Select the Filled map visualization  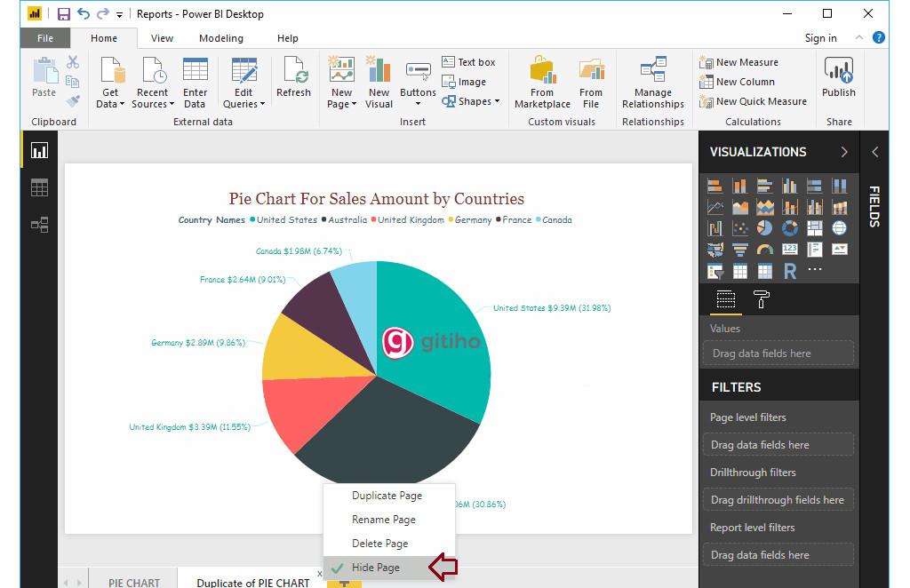[x=715, y=250]
